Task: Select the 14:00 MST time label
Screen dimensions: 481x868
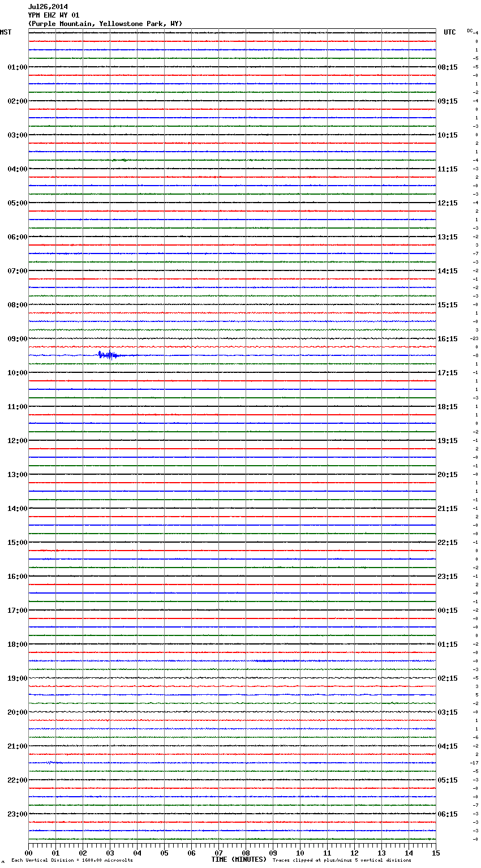Action: click(x=17, y=509)
